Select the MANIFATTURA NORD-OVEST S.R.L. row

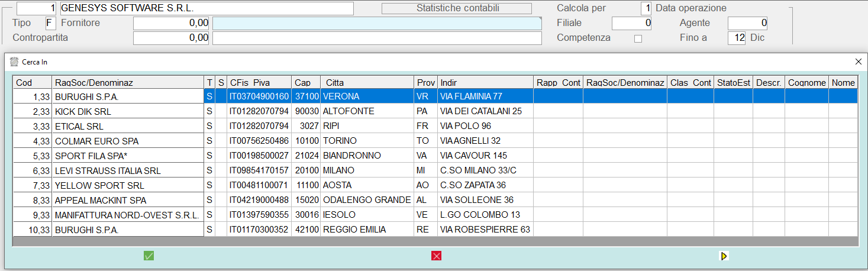[x=127, y=215]
